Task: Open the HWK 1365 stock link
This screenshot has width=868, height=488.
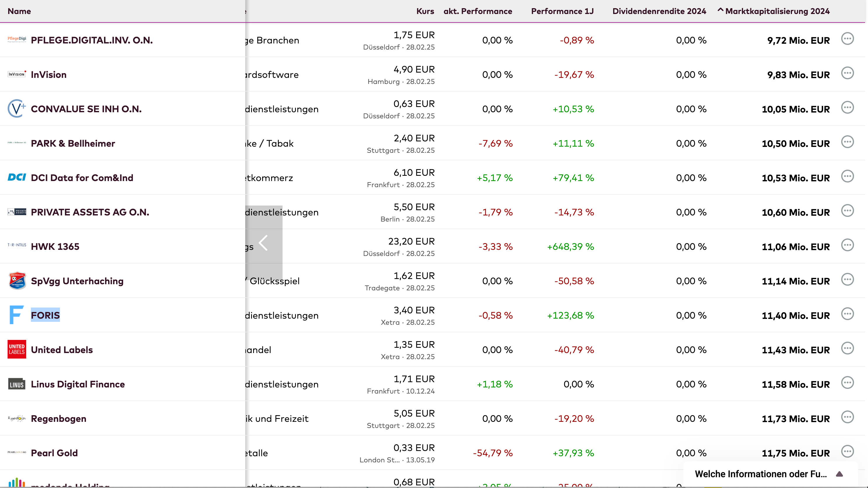Action: pos(55,247)
